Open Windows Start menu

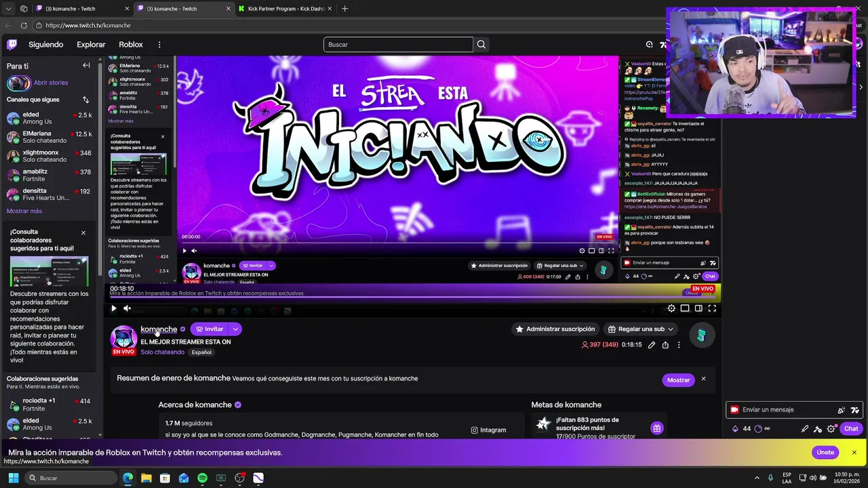pos(14,478)
